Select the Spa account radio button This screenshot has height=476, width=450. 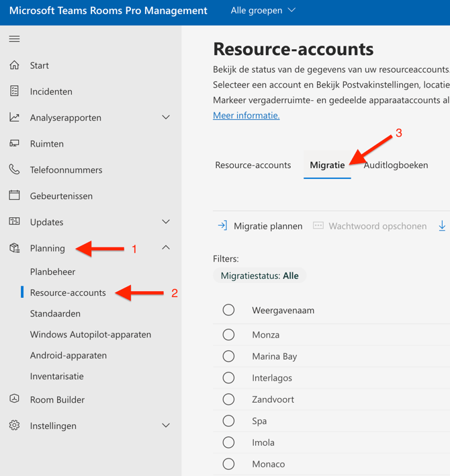pyautogui.click(x=228, y=421)
